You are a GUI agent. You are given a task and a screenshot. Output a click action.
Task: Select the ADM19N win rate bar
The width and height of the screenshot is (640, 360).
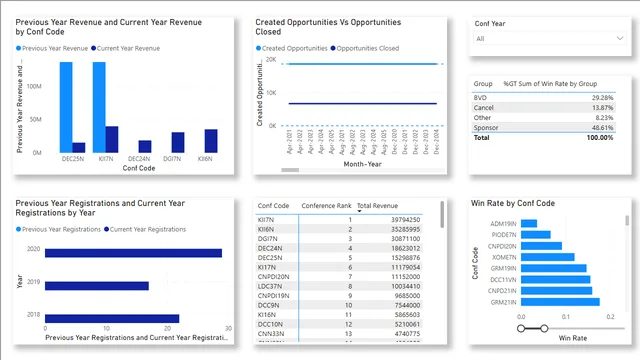[529, 224]
